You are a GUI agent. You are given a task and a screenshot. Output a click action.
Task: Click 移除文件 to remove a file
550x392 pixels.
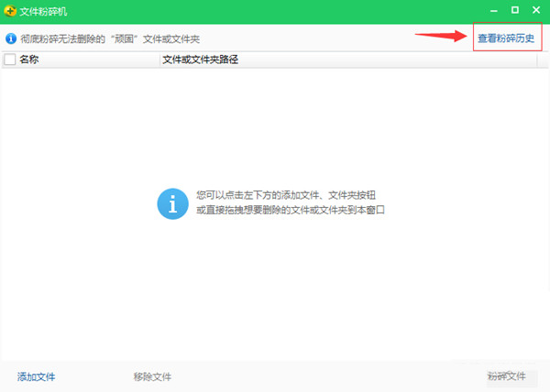point(152,376)
